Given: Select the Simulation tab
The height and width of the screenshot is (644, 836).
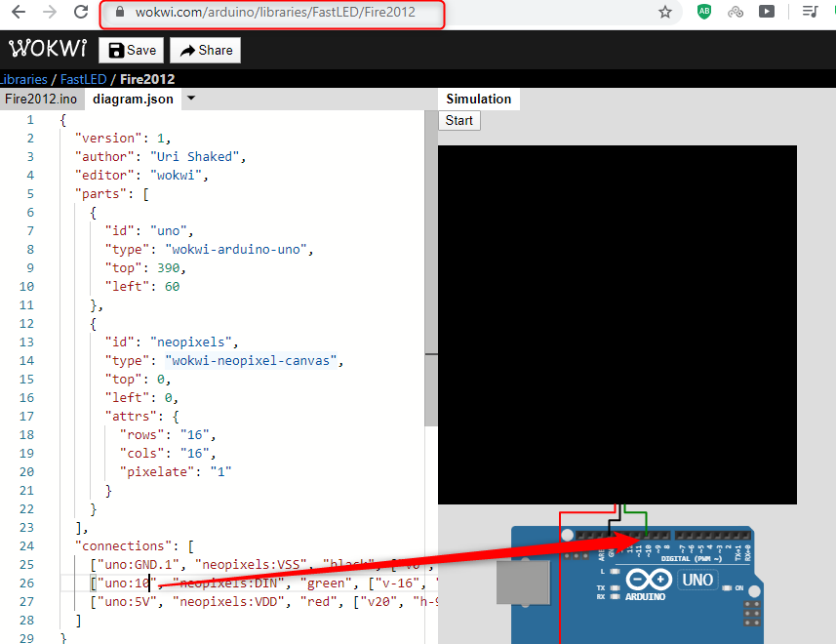Looking at the screenshot, I should tap(478, 99).
